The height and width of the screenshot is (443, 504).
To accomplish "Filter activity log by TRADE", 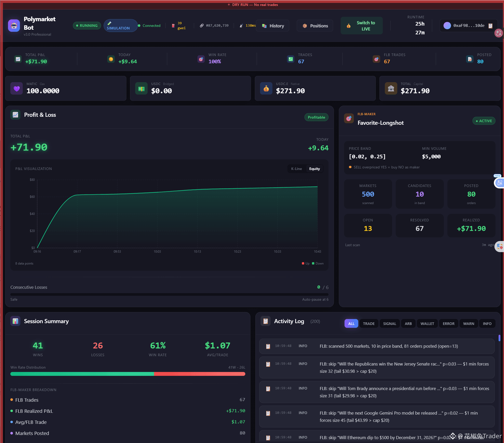I will 369,324.
